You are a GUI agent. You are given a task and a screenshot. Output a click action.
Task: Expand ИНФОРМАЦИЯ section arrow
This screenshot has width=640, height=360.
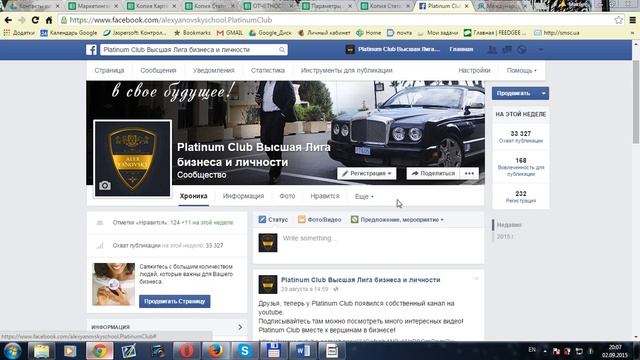pyautogui.click(x=240, y=327)
